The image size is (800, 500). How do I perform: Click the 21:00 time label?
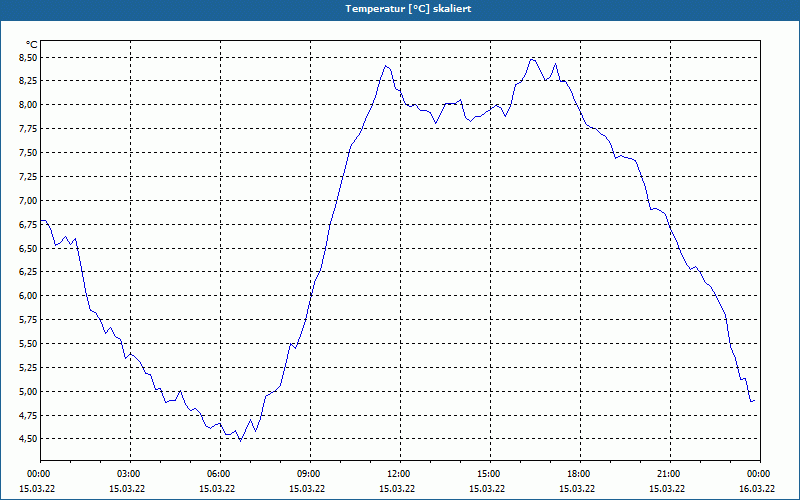point(670,474)
